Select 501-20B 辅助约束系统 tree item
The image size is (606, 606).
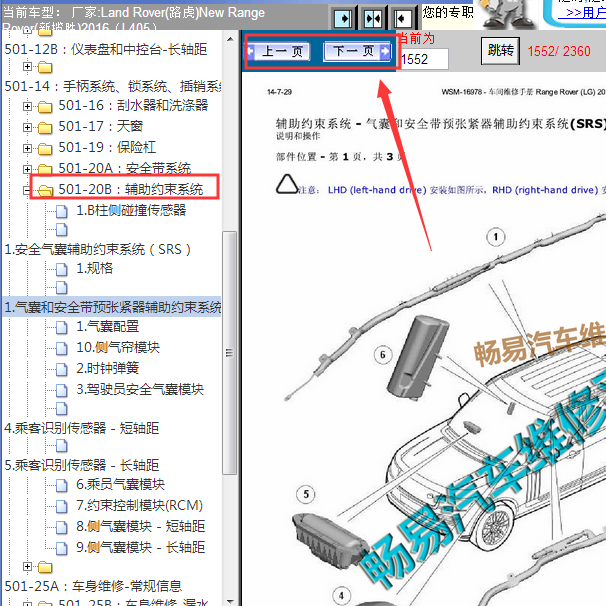point(131,189)
